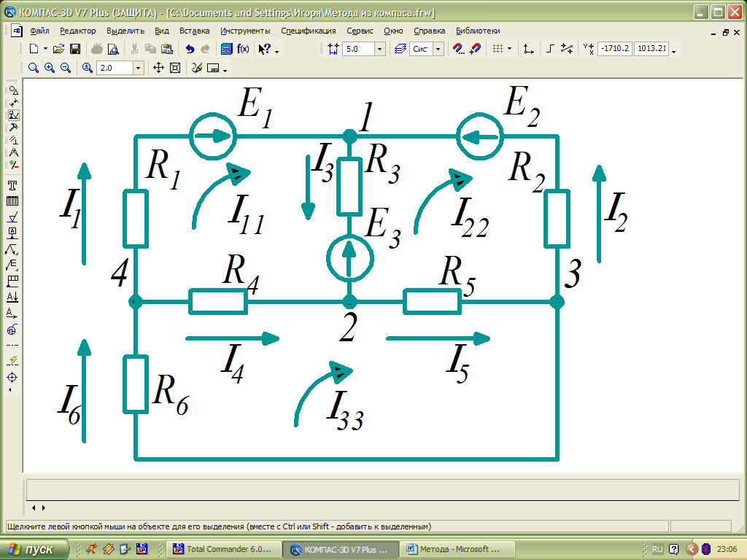Open print preview from the toolbar
747x560 pixels.
pos(113,49)
